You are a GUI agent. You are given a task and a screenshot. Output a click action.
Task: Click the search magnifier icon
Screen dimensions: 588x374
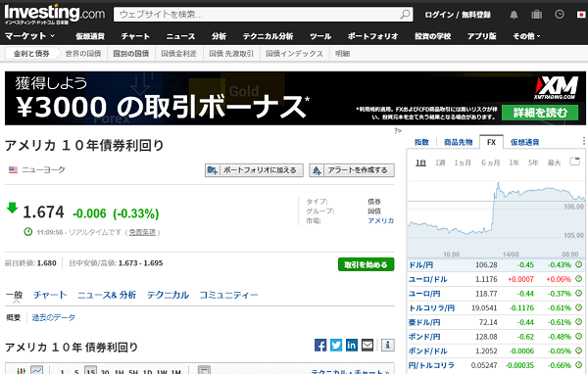tap(405, 15)
